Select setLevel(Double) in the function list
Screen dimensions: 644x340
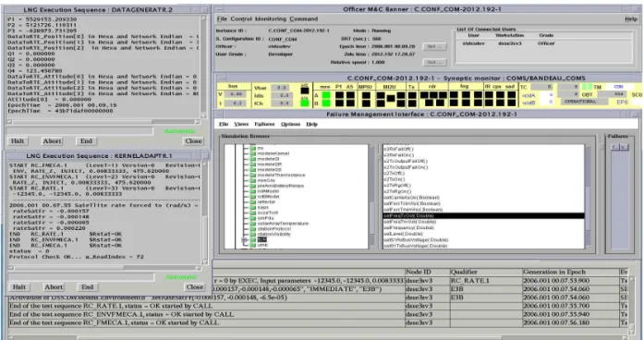pyautogui.click(x=404, y=234)
